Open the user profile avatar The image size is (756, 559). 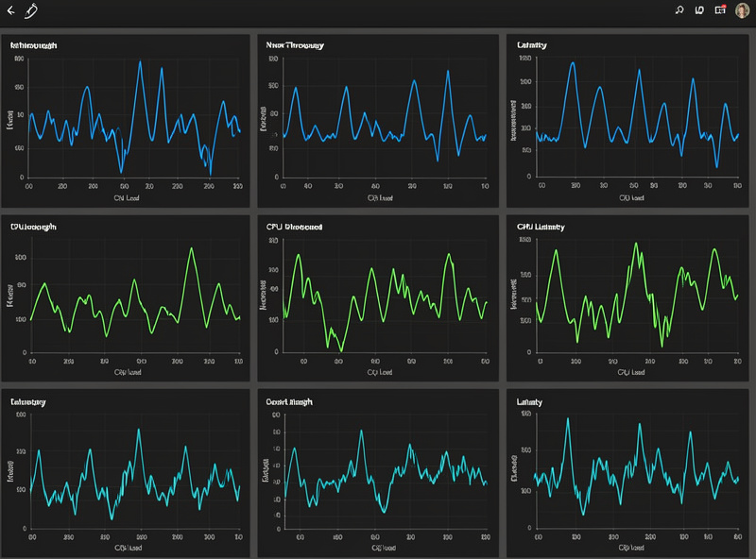click(x=742, y=10)
